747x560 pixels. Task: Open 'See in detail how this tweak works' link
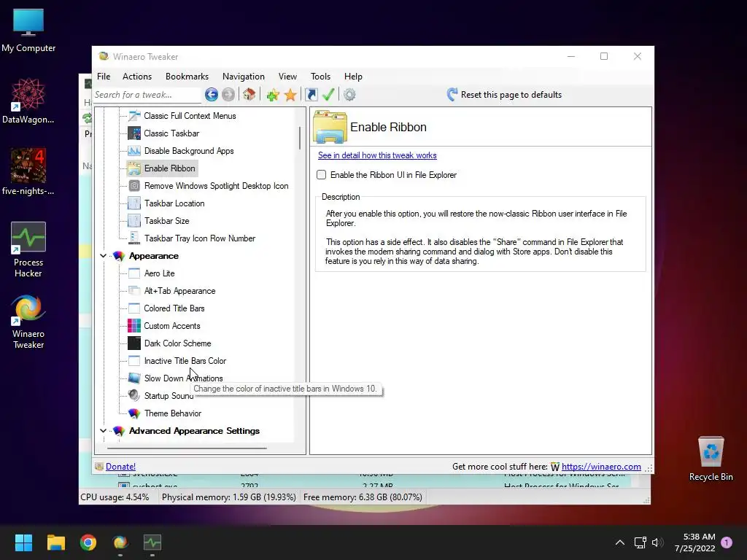point(377,155)
